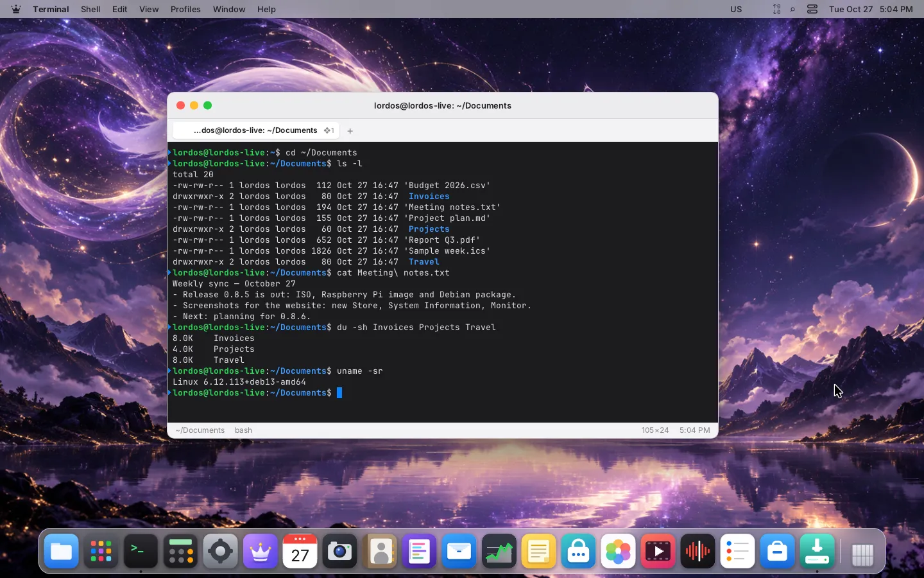Open the Help menu

266,9
